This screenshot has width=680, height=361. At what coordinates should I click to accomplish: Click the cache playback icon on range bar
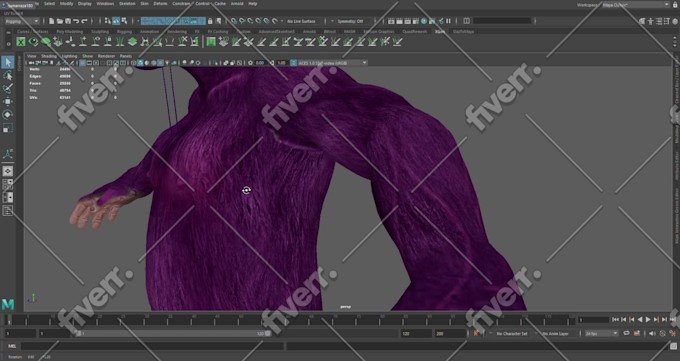637,333
